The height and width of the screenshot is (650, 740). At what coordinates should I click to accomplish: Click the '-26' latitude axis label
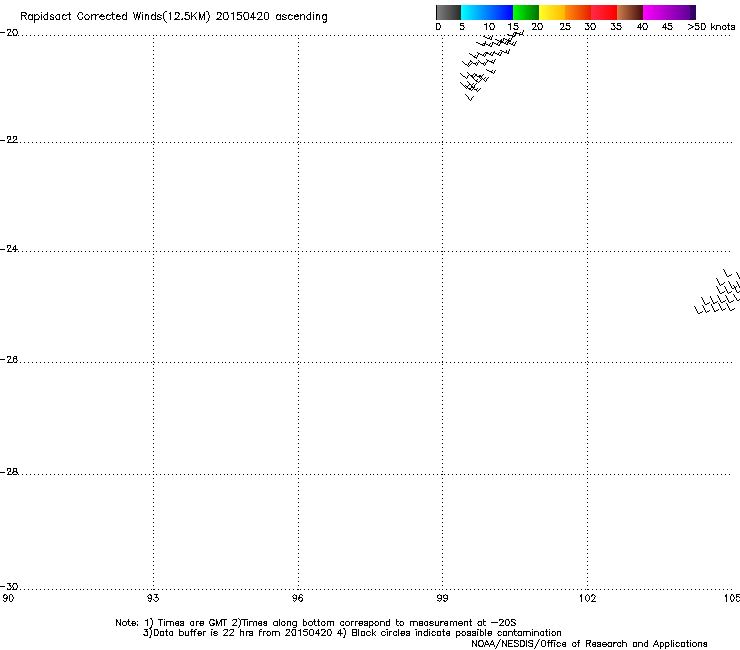(9, 360)
